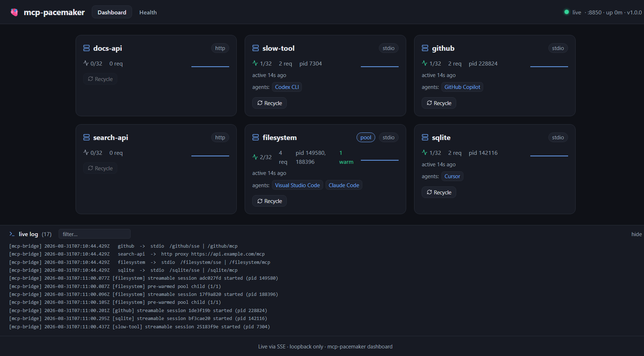This screenshot has height=356, width=644.
Task: Click the mcp-pacemaker heart logo icon
Action: click(x=14, y=12)
